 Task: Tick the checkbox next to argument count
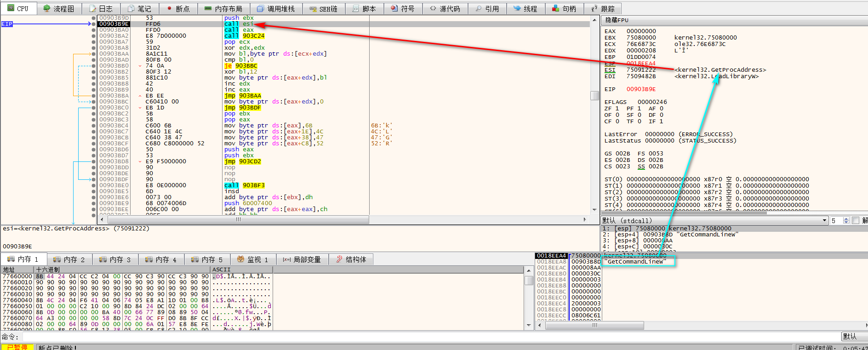pos(855,221)
